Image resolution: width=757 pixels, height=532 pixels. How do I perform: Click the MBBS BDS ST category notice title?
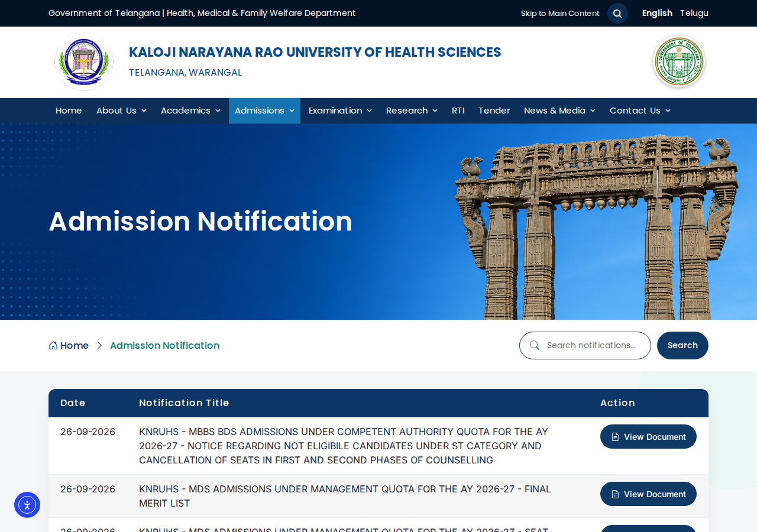344,446
